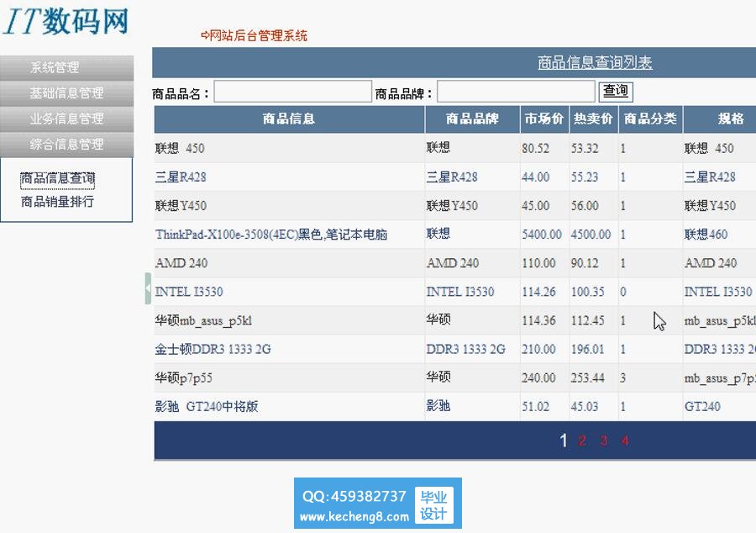Click product name 华硕p7p55
This screenshot has height=533, width=756.
(x=183, y=378)
